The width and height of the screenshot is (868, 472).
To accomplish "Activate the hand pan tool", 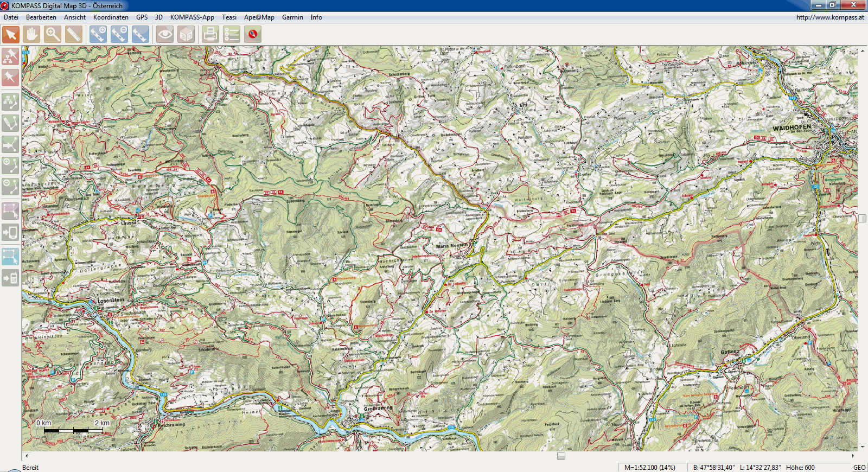I will [x=31, y=34].
